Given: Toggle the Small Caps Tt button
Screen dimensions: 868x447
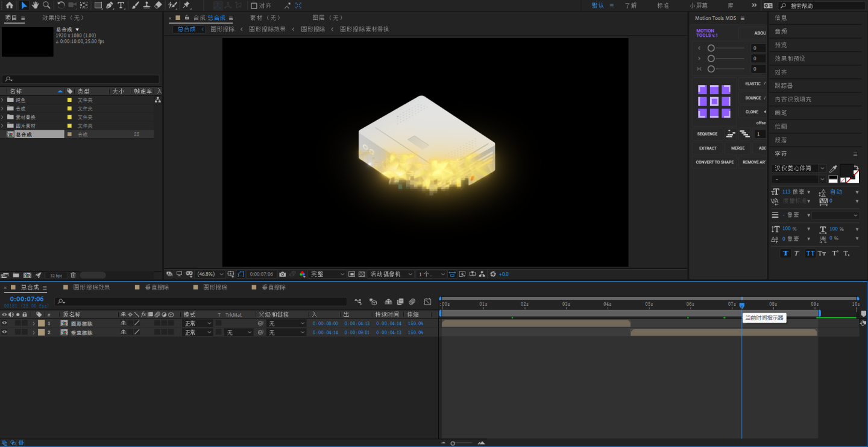Looking at the screenshot, I should [x=822, y=253].
